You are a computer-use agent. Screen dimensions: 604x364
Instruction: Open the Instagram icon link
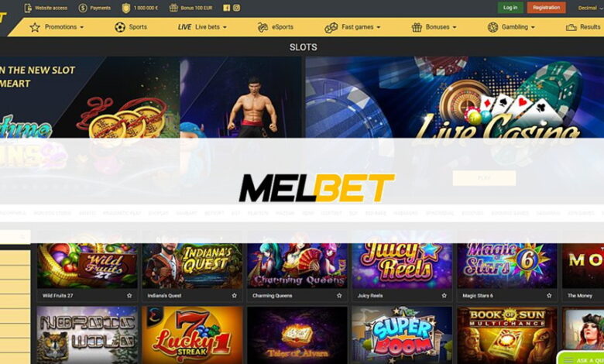click(236, 8)
